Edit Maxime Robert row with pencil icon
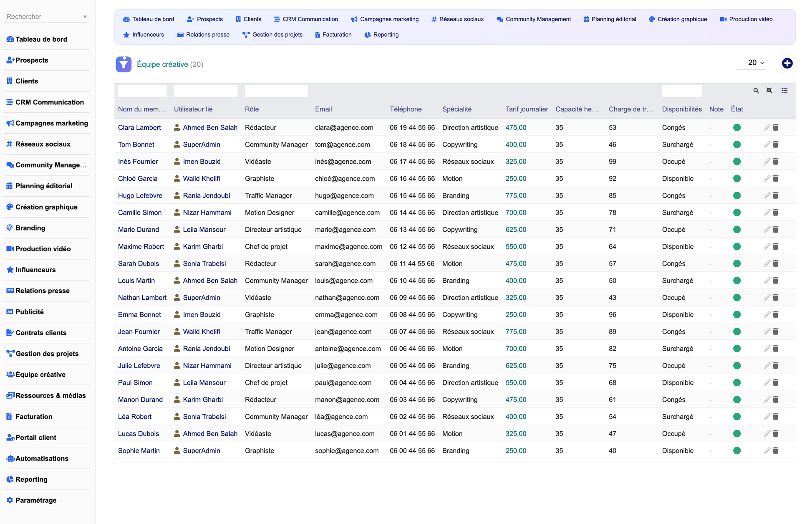Viewport: 812px width, 524px height. pyautogui.click(x=767, y=247)
